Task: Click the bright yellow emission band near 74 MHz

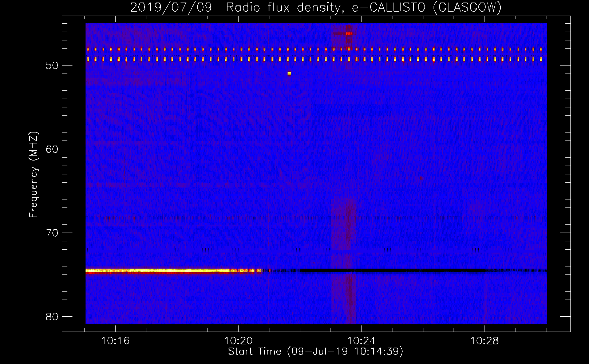Action: 174,271
